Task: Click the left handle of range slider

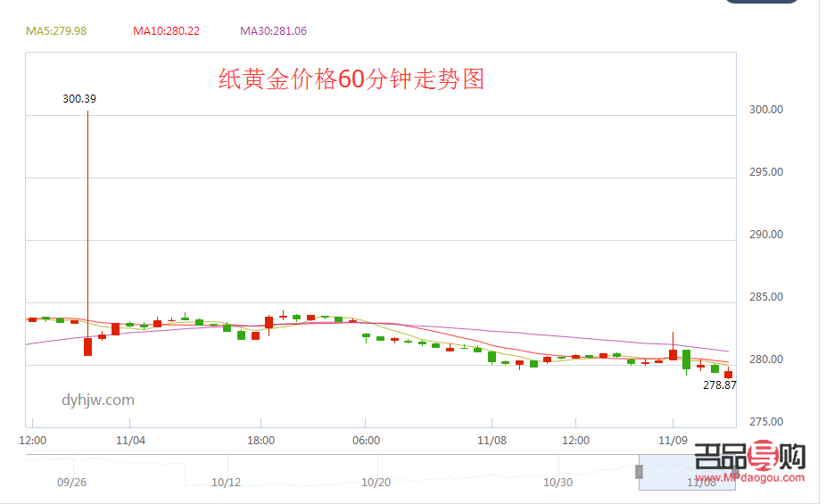Action: point(639,472)
